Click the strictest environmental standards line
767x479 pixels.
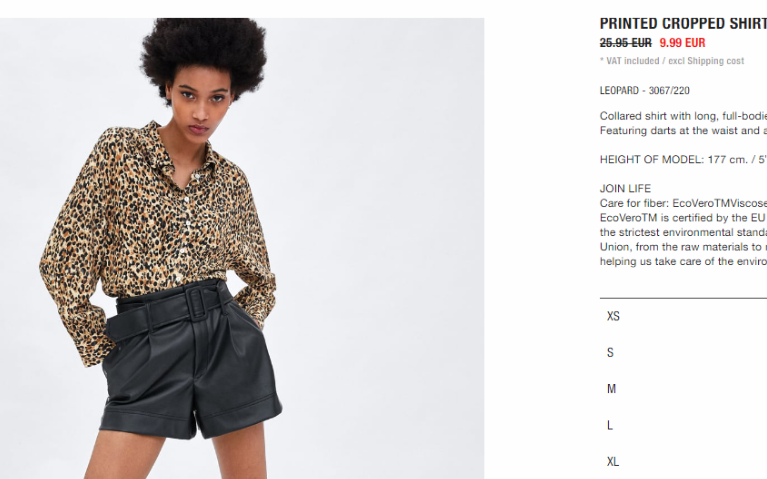coord(683,232)
